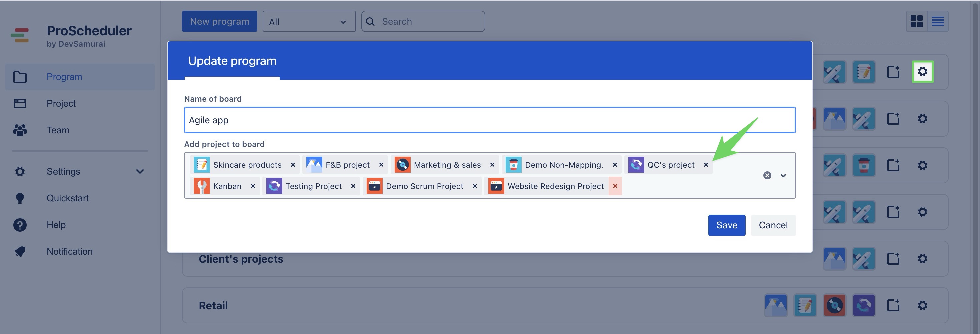Clear all selected projects in field

tap(767, 175)
